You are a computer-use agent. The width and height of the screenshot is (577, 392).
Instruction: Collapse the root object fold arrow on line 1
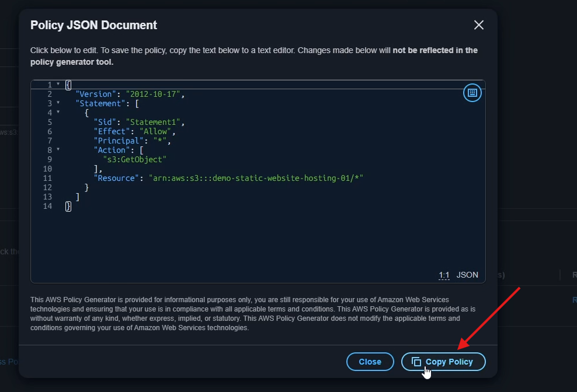click(x=58, y=85)
